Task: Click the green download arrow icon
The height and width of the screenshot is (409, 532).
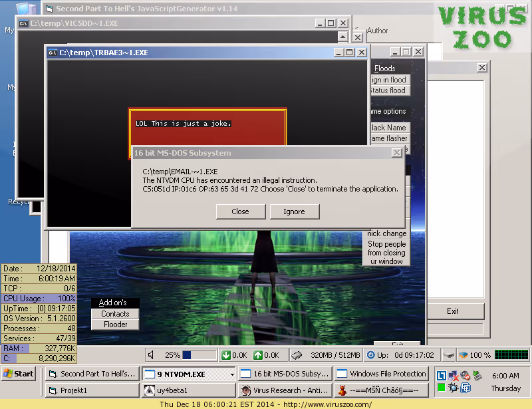Action: click(x=226, y=355)
